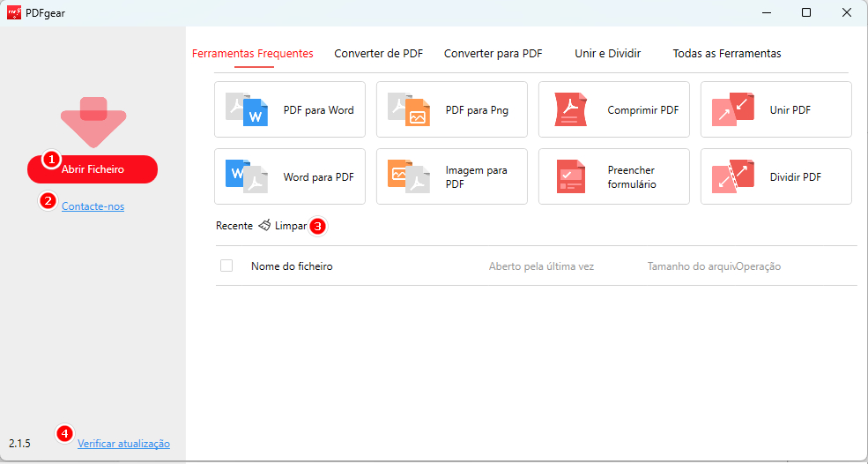
Task: Click the Preencher formulário icon
Action: point(571,176)
